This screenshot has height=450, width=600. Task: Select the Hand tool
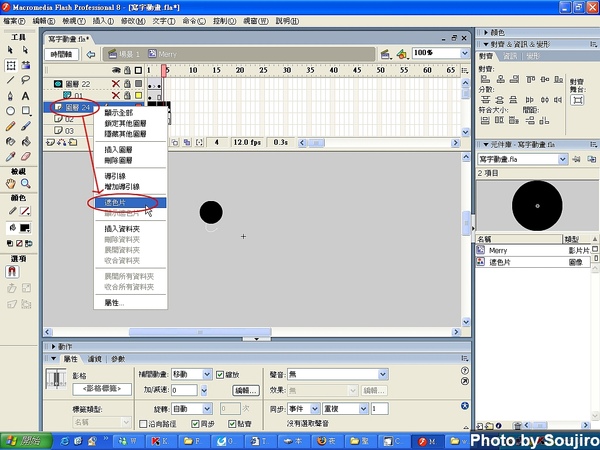click(10, 184)
